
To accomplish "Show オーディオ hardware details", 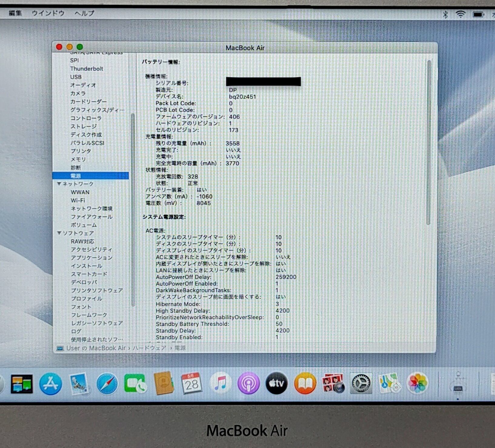I will (x=83, y=85).
